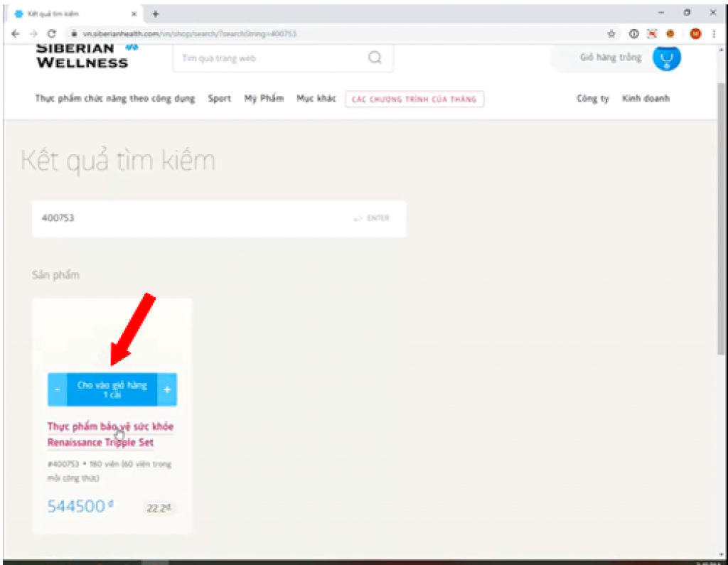Increase quantity with plus button
The width and height of the screenshot is (728, 565).
(167, 389)
